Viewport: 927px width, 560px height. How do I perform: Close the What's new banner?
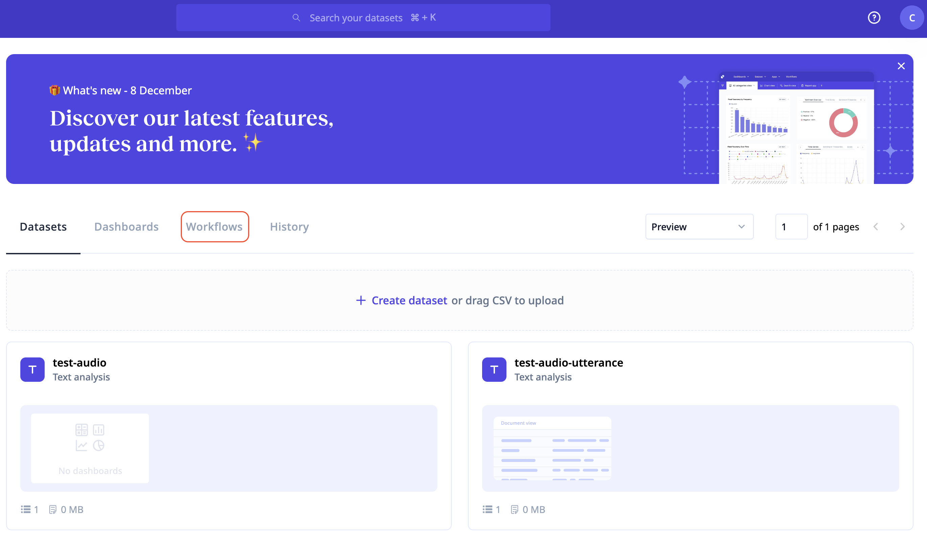[x=901, y=66]
